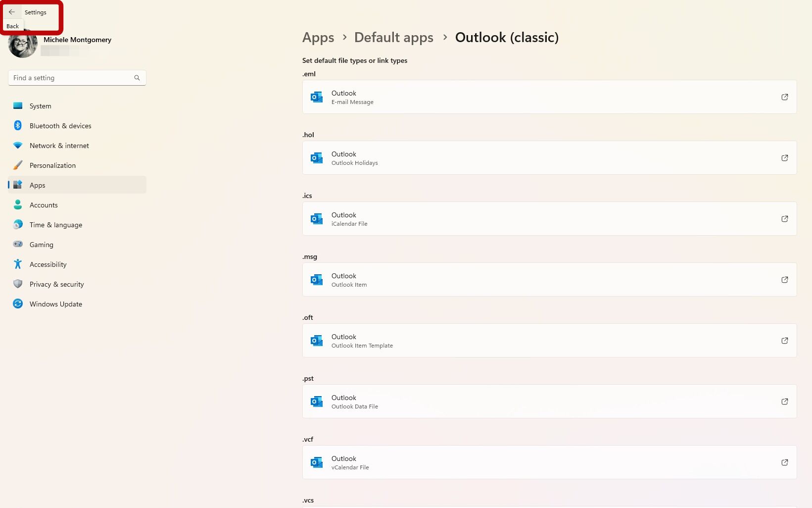Viewport: 812px width, 508px height.
Task: Click the search magnifier icon
Action: [137, 78]
